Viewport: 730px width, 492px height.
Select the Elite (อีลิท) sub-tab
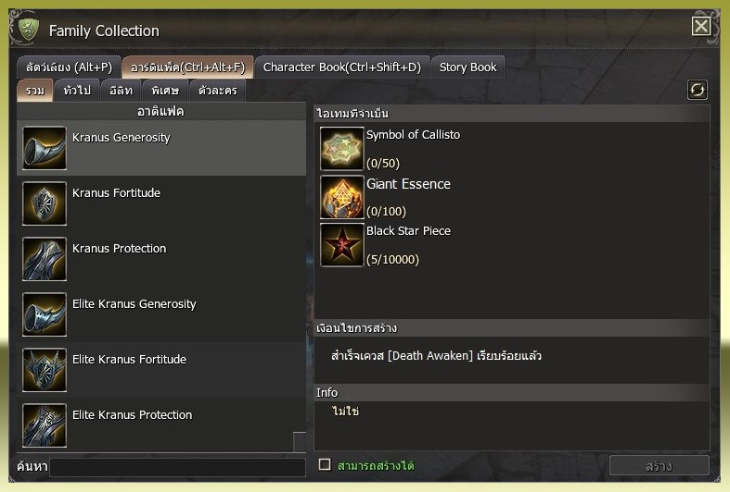coord(121,90)
